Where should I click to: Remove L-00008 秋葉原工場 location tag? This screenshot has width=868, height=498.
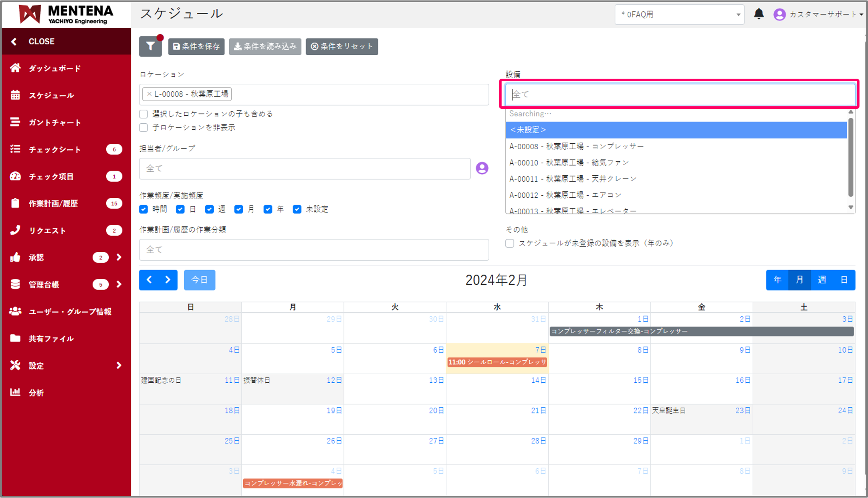(x=149, y=94)
